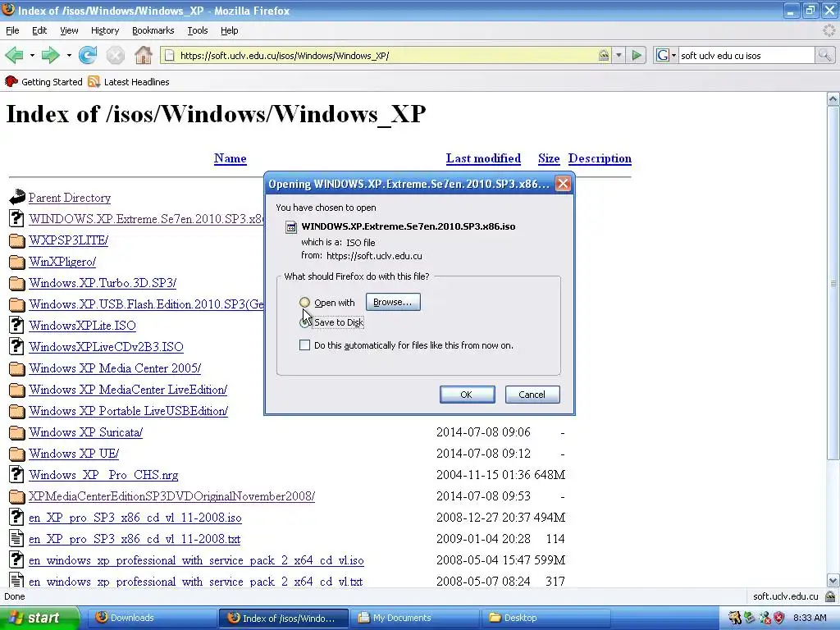840x630 pixels.
Task: Click the page icon in the address bar
Action: tap(169, 55)
